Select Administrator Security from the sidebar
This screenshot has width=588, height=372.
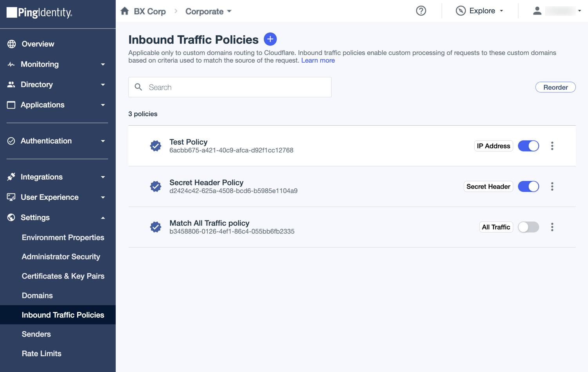[61, 256]
